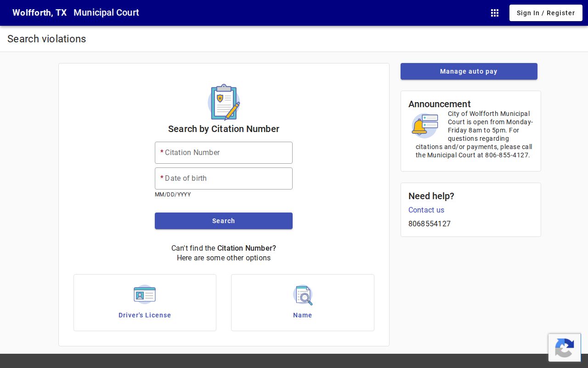Image resolution: width=588 pixels, height=368 pixels.
Task: Click the Manage auto pay button
Action: click(x=469, y=71)
